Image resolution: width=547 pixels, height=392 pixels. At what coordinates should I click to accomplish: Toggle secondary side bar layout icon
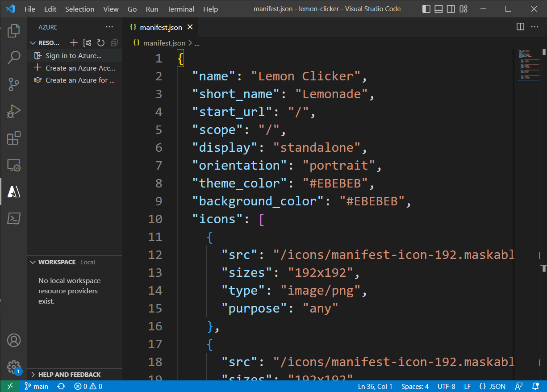tap(451, 9)
